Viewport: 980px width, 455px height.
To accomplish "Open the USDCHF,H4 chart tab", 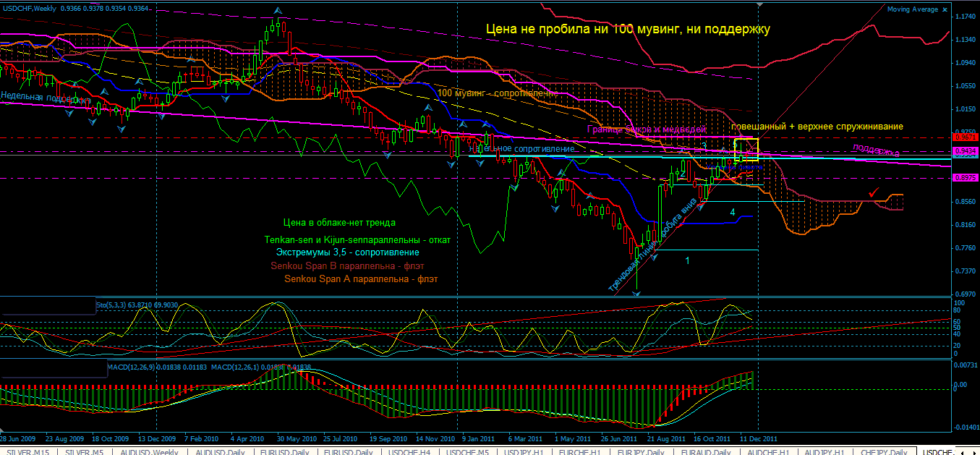I will coord(412,451).
